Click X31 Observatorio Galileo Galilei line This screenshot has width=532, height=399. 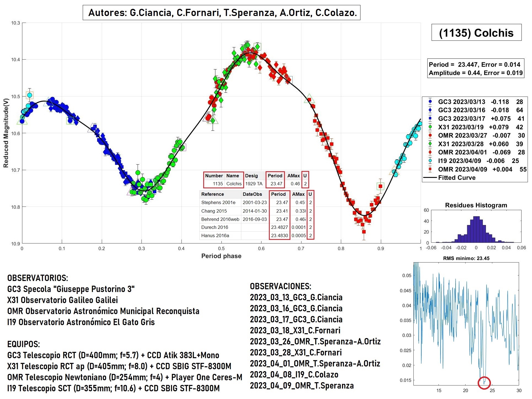63,300
